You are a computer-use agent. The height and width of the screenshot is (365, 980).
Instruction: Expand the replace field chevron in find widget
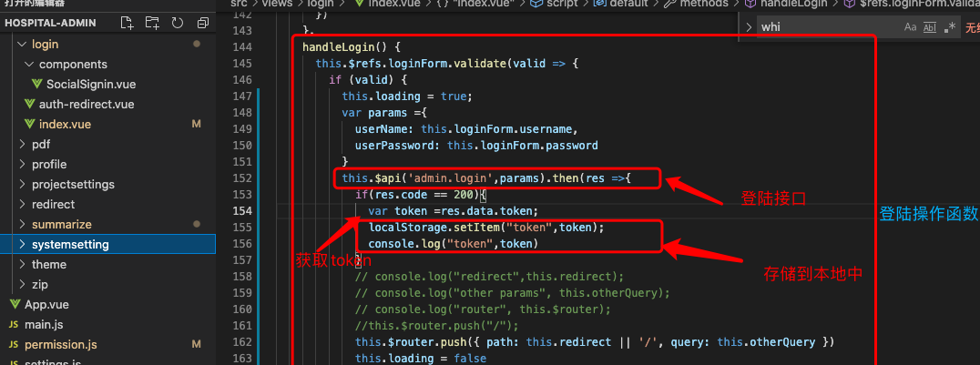pos(749,27)
